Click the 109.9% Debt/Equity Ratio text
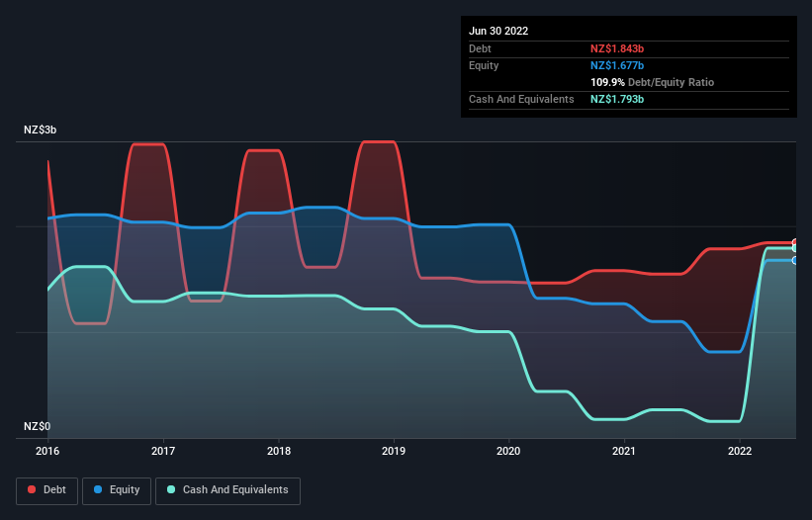The image size is (812, 520). [x=652, y=82]
